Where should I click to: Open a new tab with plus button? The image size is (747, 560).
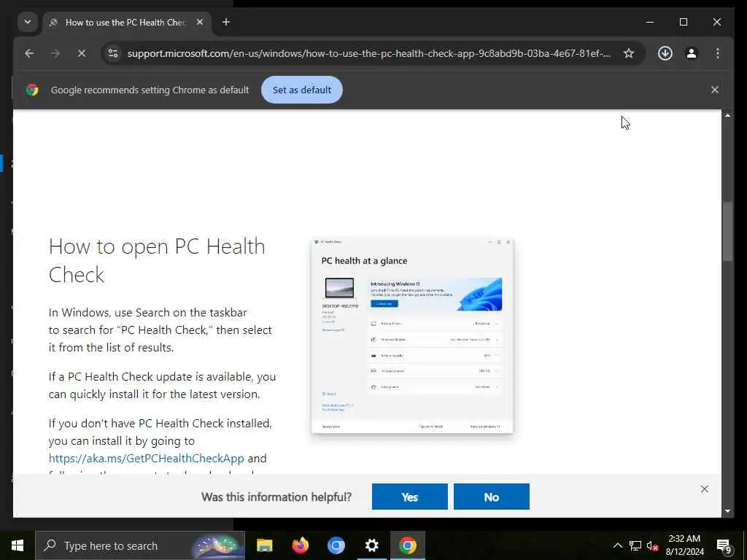226,22
